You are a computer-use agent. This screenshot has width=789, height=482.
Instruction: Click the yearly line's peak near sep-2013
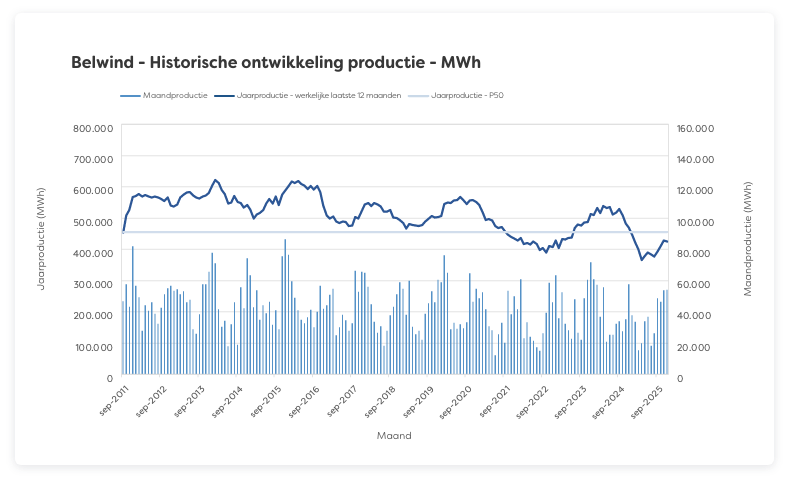coord(215,180)
